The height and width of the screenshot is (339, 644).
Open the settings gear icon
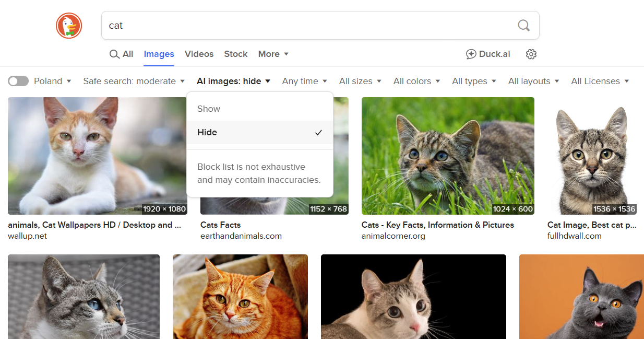coord(531,54)
